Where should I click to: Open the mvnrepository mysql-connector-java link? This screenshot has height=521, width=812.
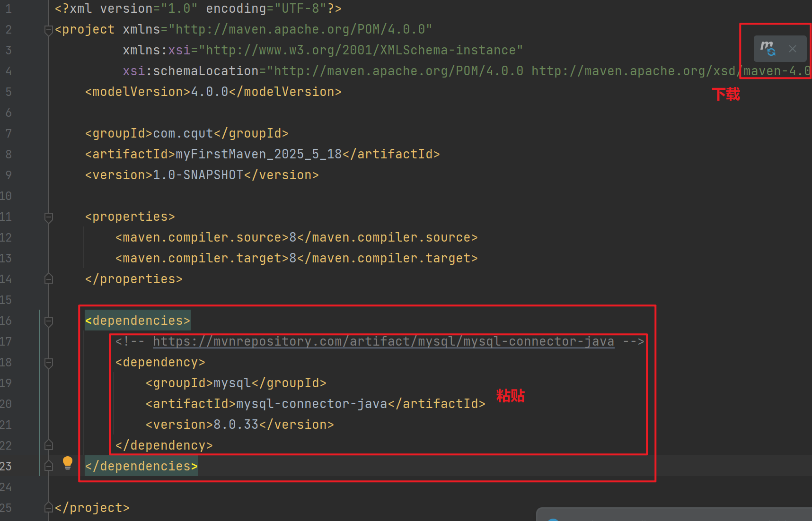(383, 341)
